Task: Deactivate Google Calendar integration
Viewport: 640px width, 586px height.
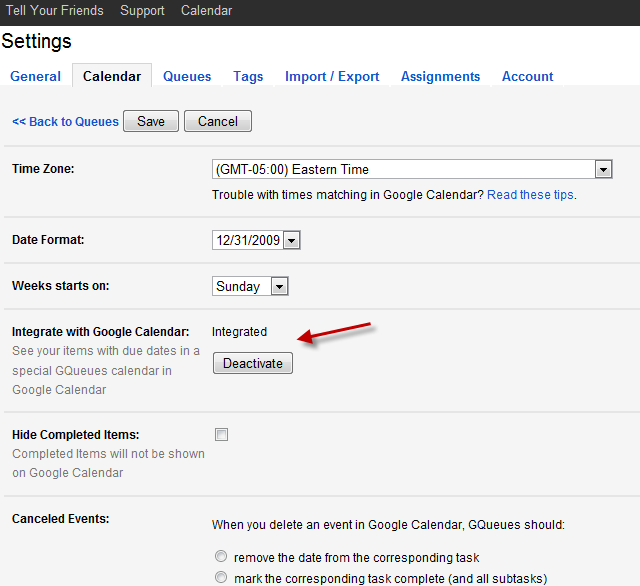Action: coord(253,363)
